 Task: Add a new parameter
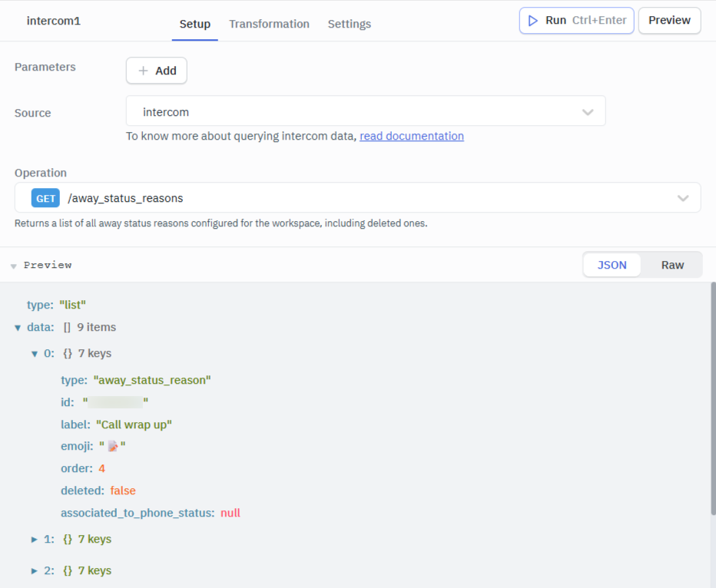pos(157,71)
